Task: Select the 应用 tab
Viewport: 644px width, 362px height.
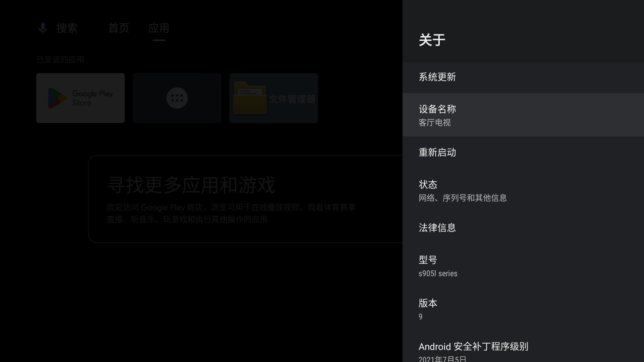Action: point(159,28)
